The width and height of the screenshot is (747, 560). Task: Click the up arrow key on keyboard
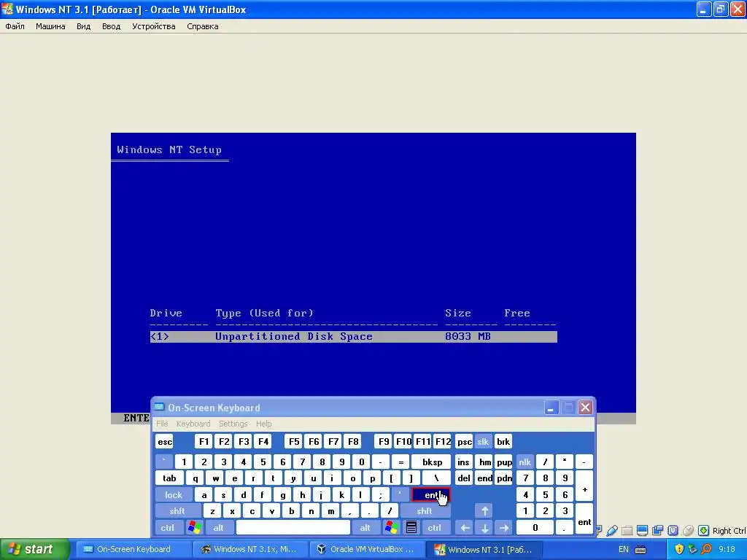(484, 511)
